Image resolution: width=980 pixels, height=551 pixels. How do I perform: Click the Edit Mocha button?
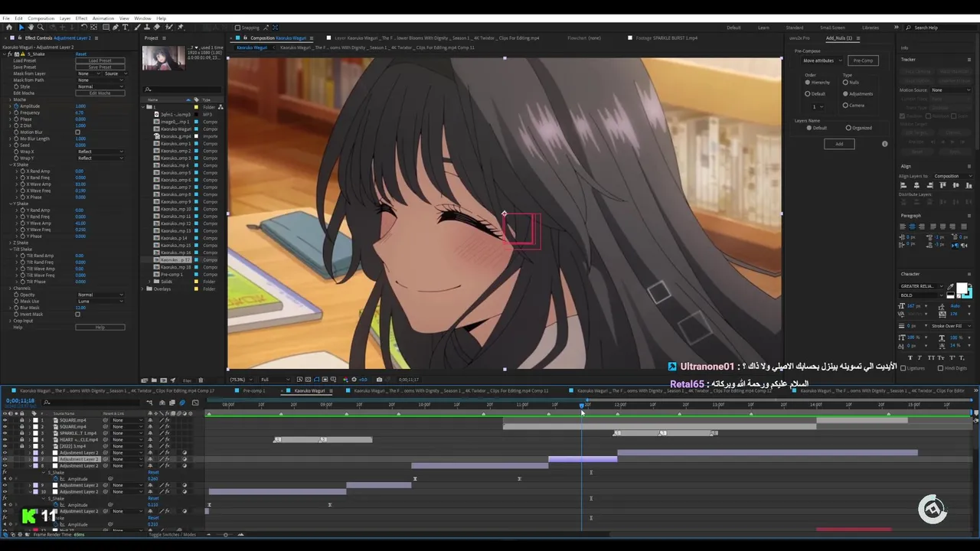100,93
